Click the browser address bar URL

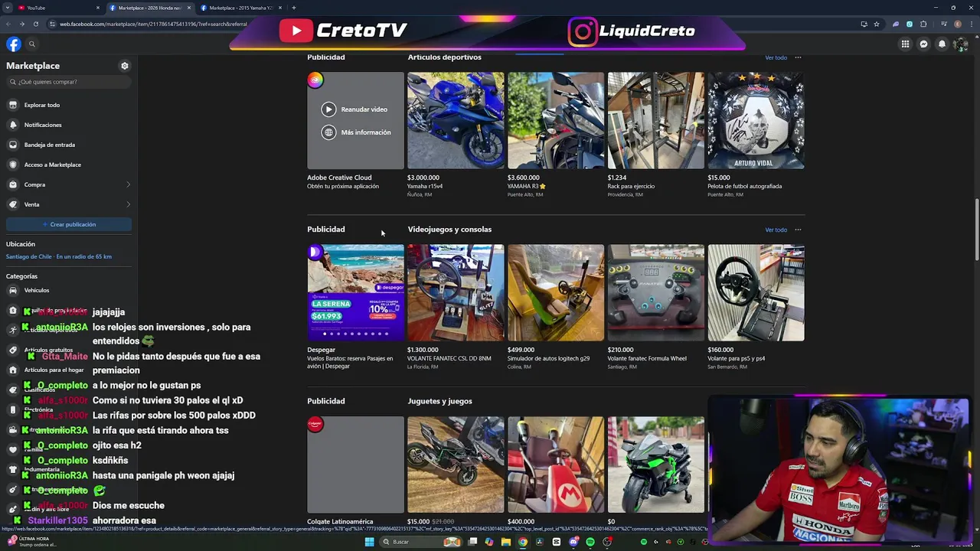153,24
